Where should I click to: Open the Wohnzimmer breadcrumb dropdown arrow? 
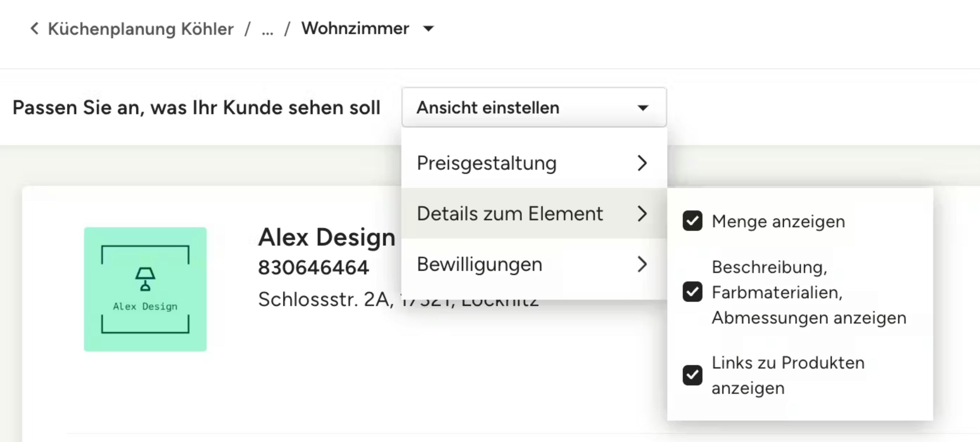[428, 28]
